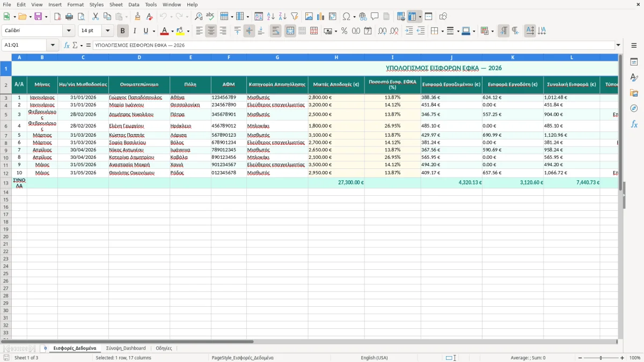
Task: Toggle Bold formatting
Action: pos(123,31)
